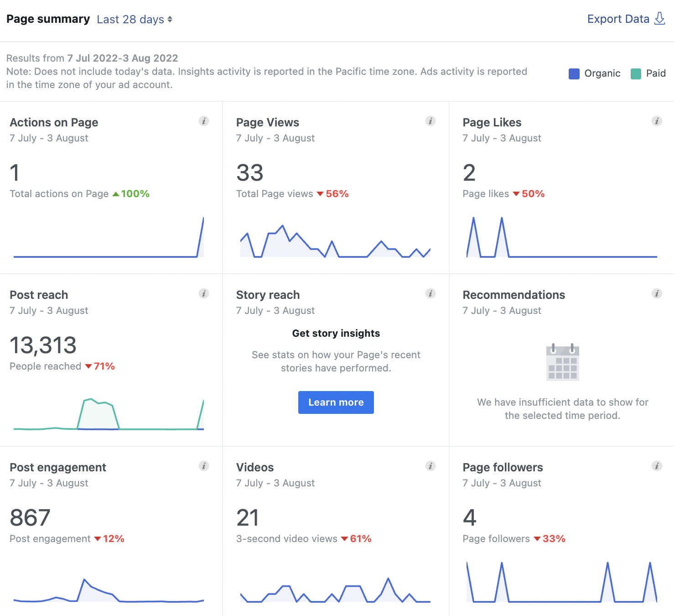Click the Story reach card title
674x616 pixels.
(268, 295)
